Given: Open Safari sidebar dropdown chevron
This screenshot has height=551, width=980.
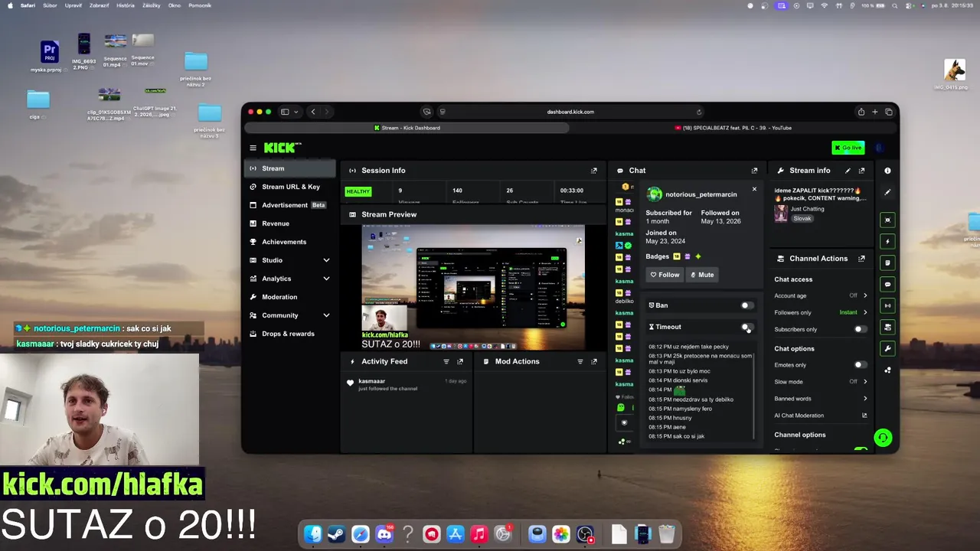Looking at the screenshot, I should tap(296, 112).
